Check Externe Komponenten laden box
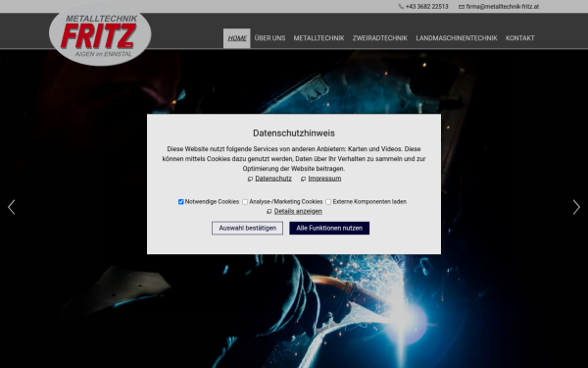The image size is (588, 368). [328, 202]
